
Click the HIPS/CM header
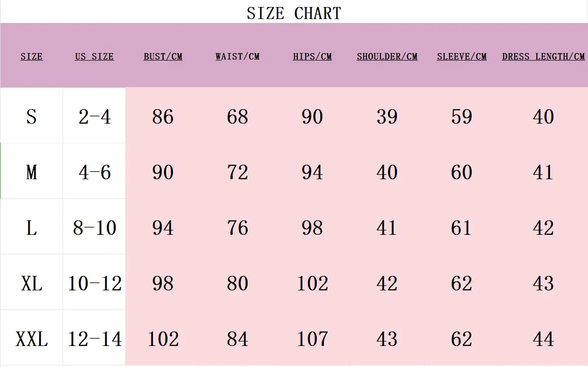tap(312, 57)
